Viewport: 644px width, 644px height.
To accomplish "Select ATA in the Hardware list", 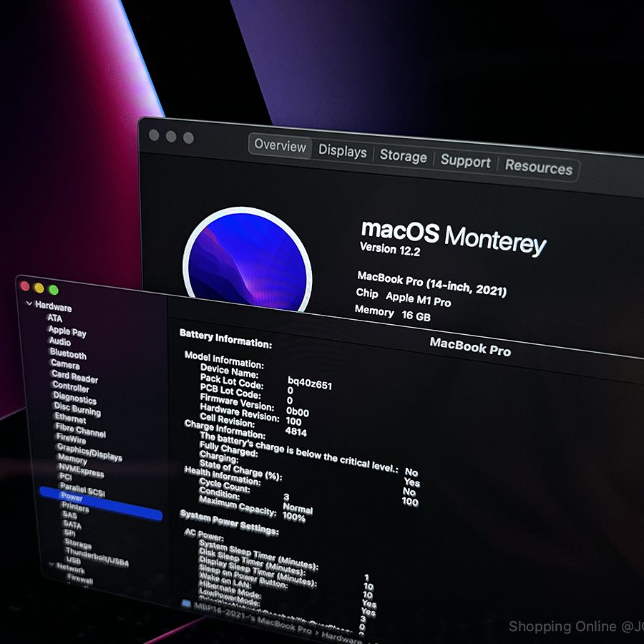I will click(54, 318).
